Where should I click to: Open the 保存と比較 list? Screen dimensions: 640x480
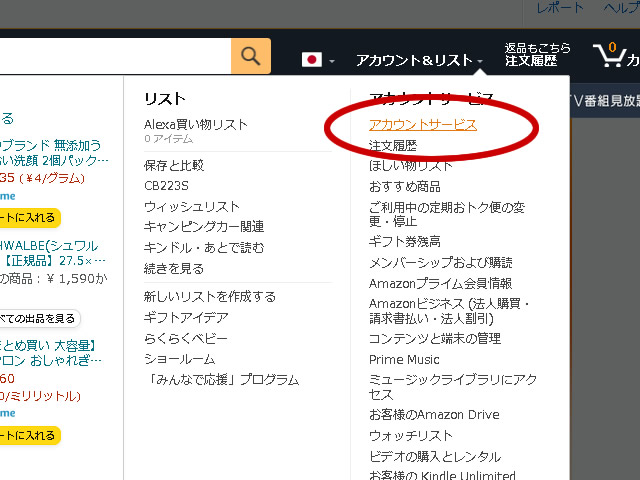pyautogui.click(x=174, y=165)
